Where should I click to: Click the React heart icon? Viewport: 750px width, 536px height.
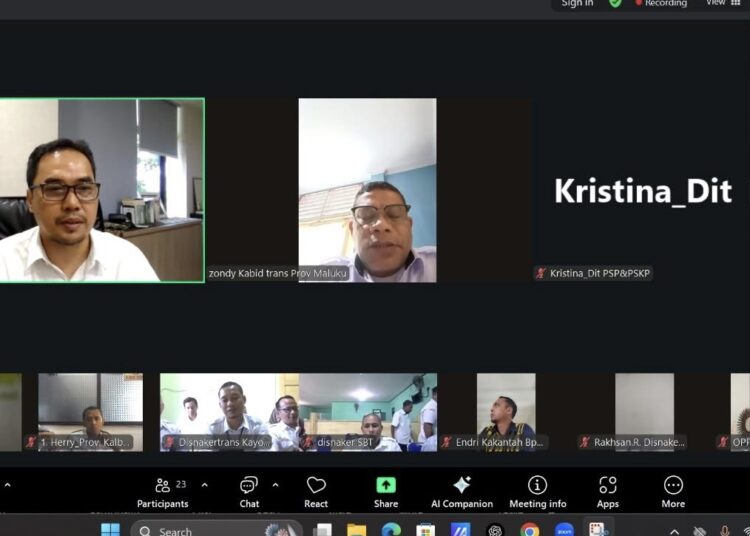(316, 490)
